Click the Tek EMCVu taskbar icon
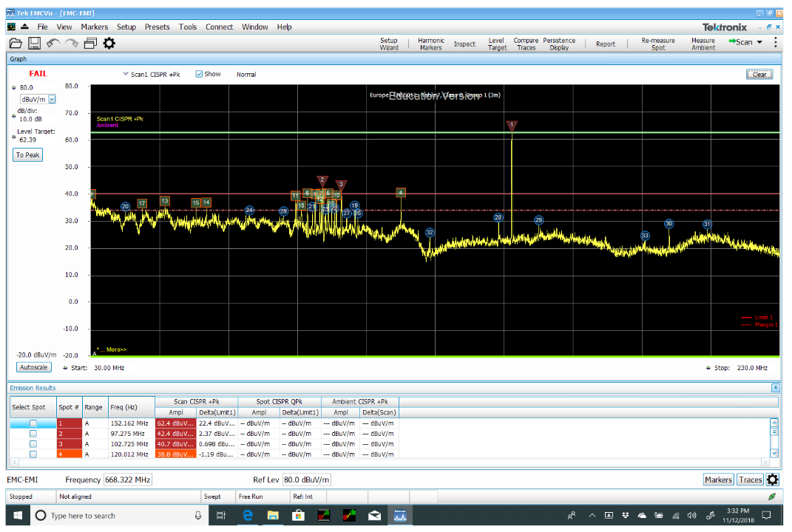Screen dimensions: 792x532 click(400, 515)
